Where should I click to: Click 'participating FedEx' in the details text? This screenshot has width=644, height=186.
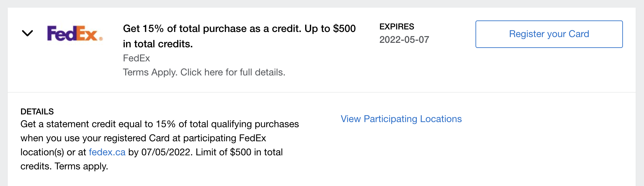coord(224,138)
